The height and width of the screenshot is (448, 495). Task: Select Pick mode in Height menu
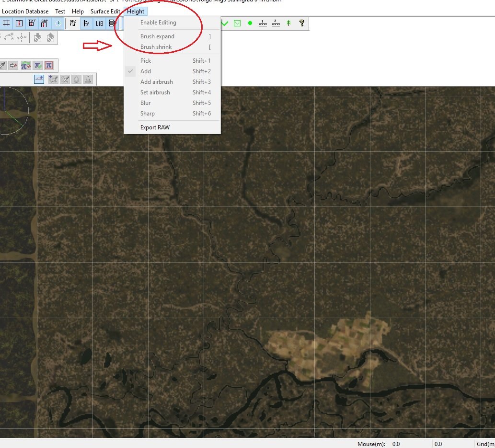[172, 61]
